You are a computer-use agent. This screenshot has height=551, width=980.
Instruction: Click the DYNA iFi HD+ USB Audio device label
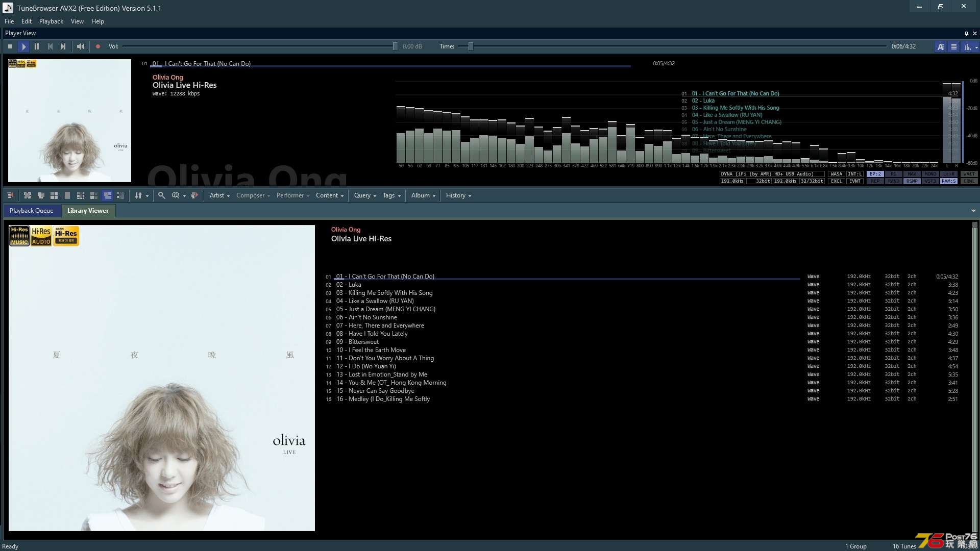tap(772, 174)
